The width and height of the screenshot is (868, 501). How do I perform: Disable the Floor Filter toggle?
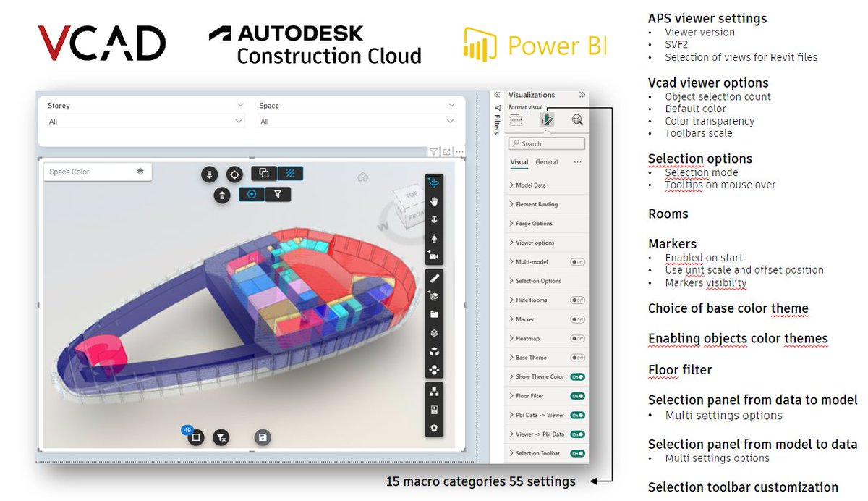point(577,395)
